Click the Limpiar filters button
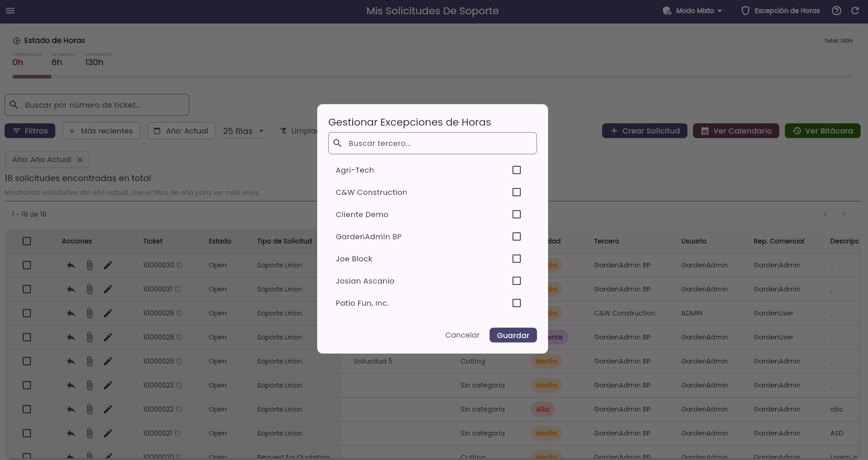This screenshot has width=868, height=460. point(298,131)
